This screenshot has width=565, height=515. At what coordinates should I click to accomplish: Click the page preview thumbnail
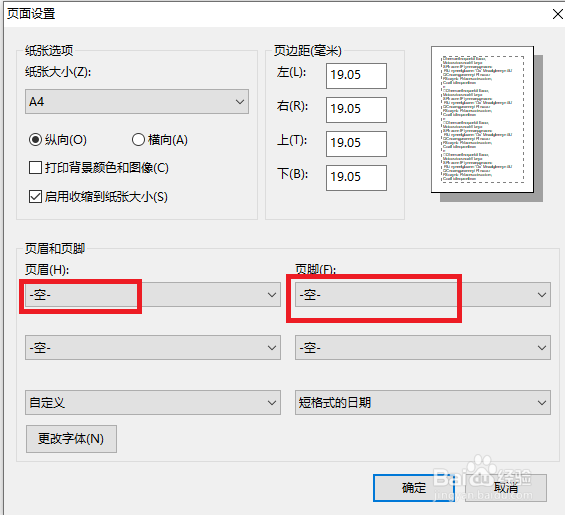pos(482,119)
